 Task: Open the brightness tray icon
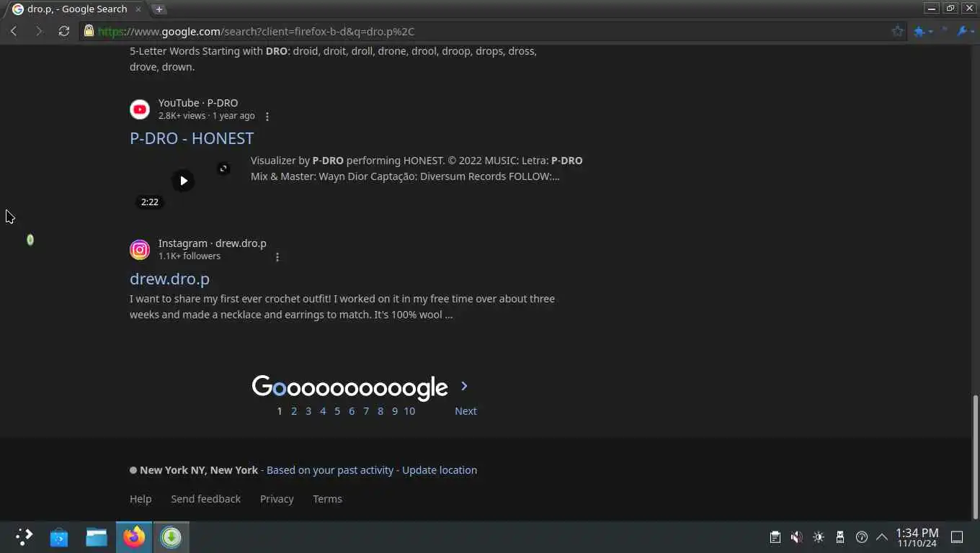pyautogui.click(x=819, y=537)
